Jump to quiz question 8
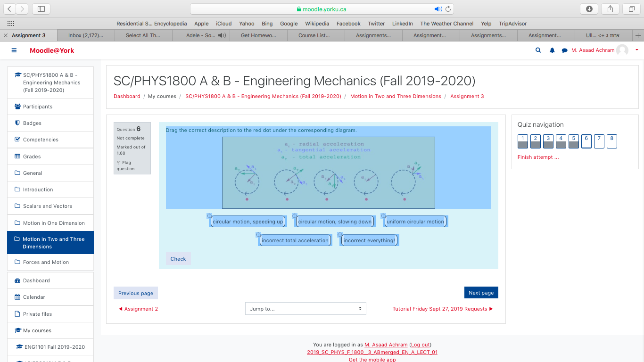This screenshot has height=362, width=644. click(612, 141)
